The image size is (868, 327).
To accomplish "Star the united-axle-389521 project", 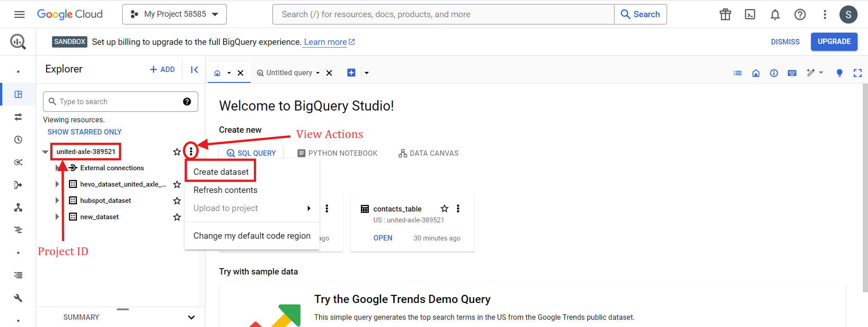I will click(x=177, y=152).
